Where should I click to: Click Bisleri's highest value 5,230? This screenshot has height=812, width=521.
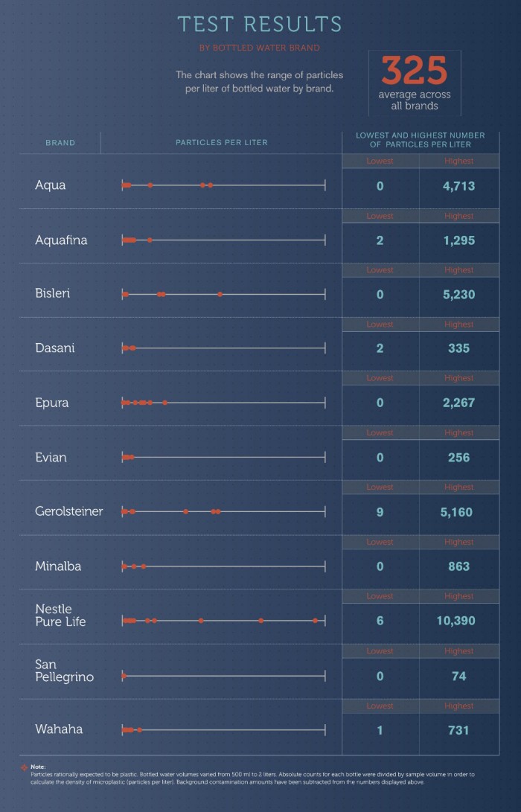458,295
